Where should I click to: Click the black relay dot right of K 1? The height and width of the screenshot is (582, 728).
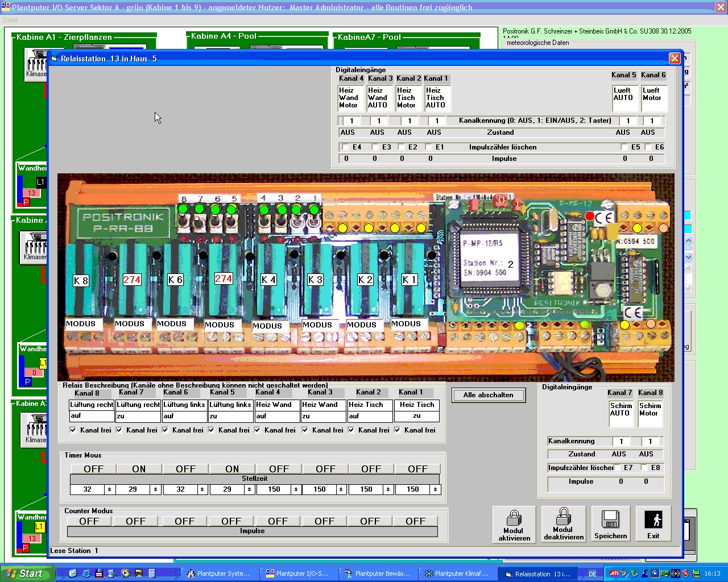click(432, 256)
